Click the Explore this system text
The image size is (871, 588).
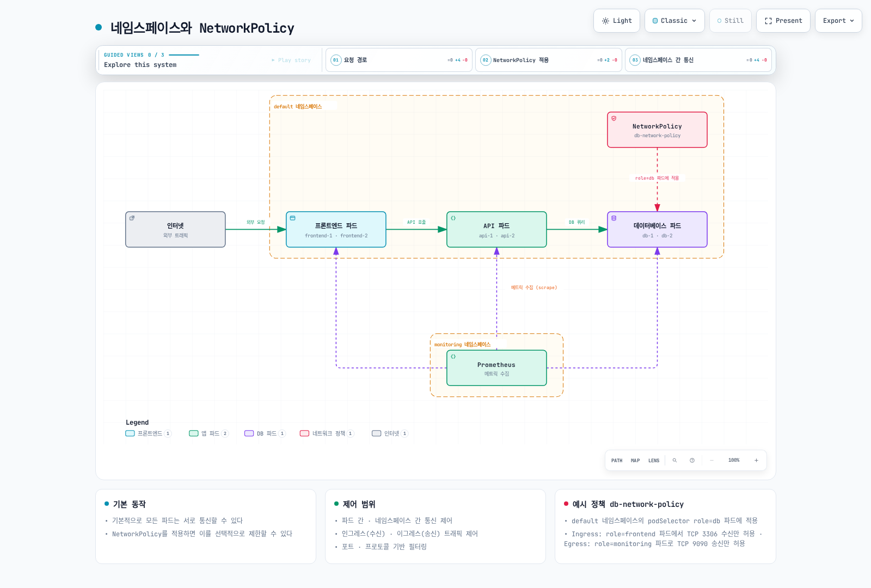(x=140, y=65)
